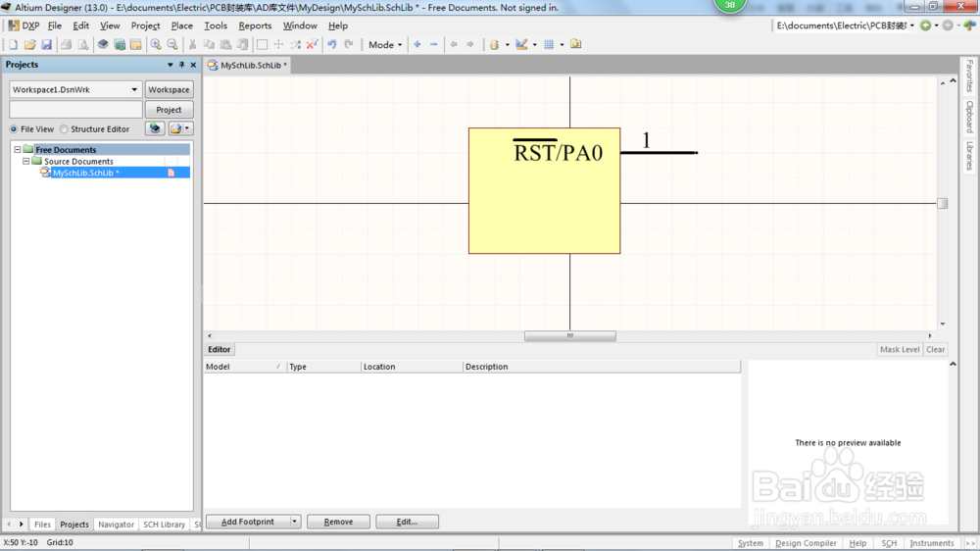This screenshot has height=551, width=980.
Task: Click the Copy icon
Action: [209, 44]
